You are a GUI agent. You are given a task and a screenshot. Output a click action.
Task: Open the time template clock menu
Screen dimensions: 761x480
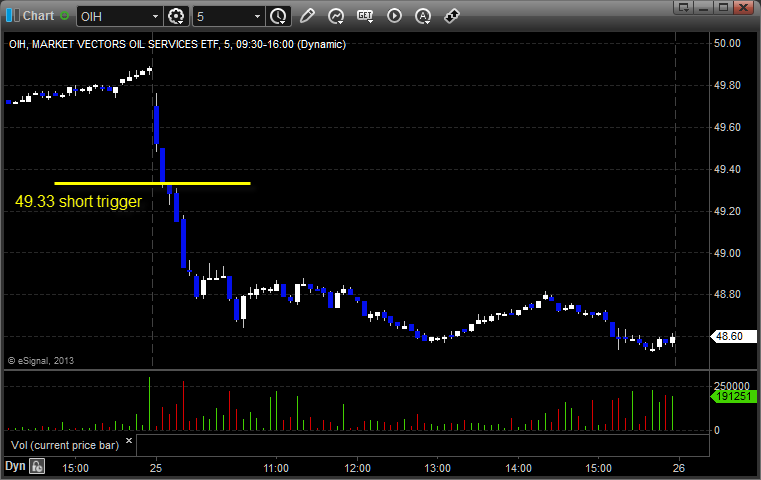279,17
